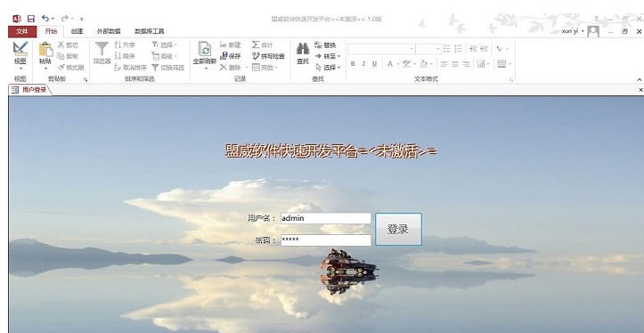Open the 高级 advanced filter dropdown
The image size is (644, 333).
click(x=164, y=56)
